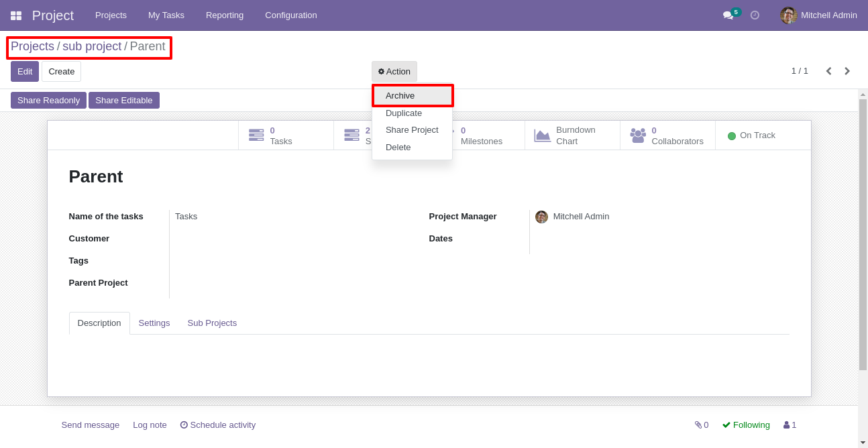The width and height of the screenshot is (868, 448).
Task: Click Mitchell Admin project manager avatar
Action: (541, 217)
